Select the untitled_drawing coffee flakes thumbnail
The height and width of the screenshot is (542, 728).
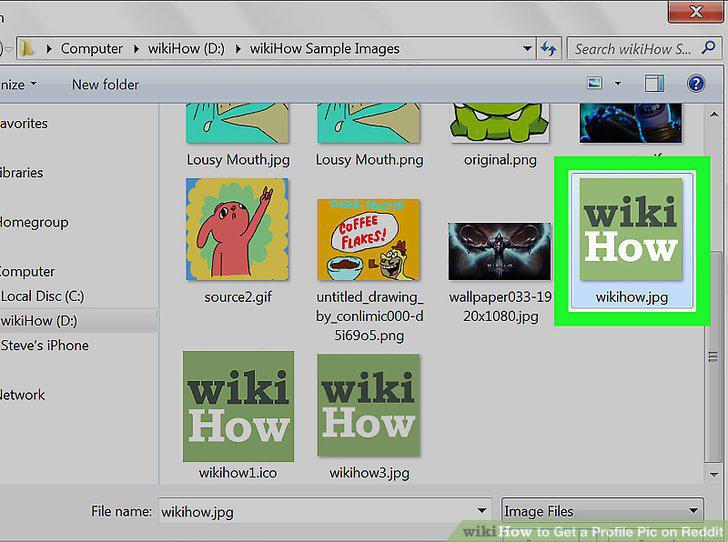(369, 240)
